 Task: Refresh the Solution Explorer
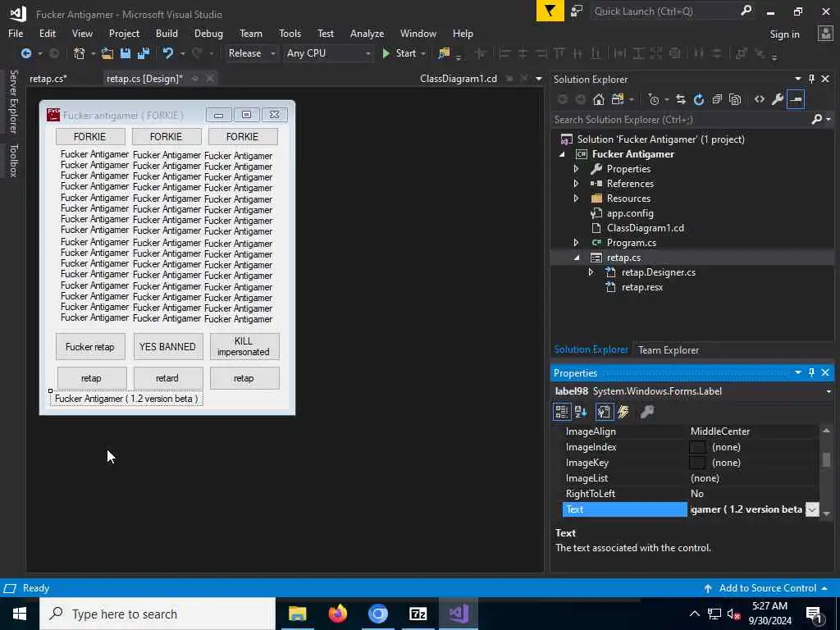coord(699,99)
